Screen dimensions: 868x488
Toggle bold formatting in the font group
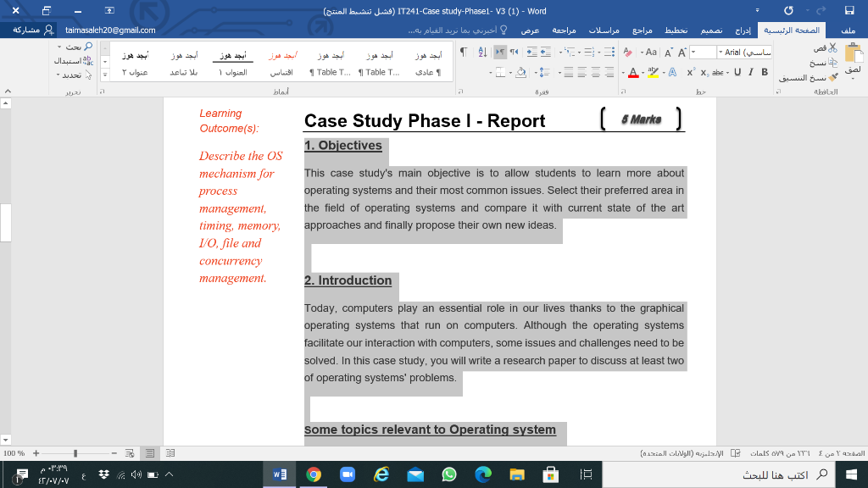(x=765, y=70)
